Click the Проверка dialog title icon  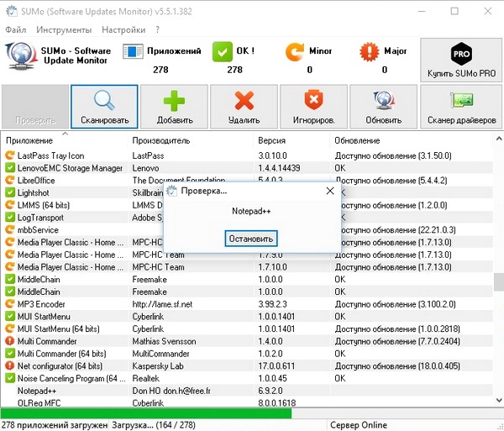click(172, 191)
